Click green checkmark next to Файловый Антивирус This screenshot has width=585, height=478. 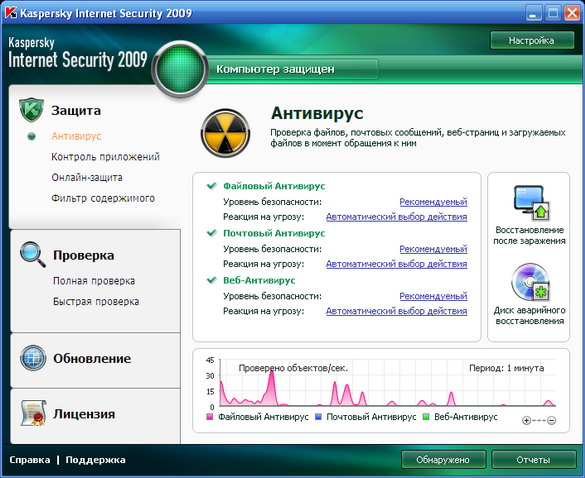[212, 185]
